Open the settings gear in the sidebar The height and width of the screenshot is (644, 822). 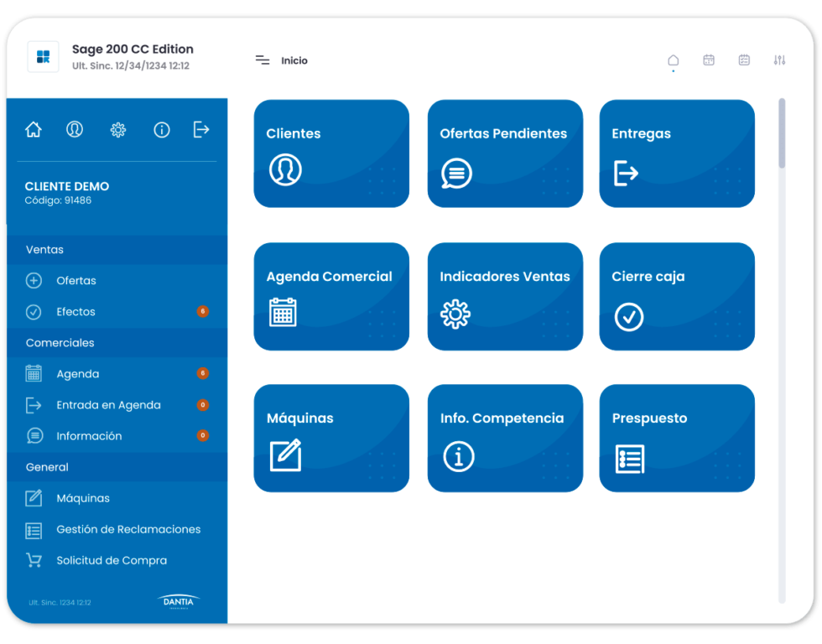118,130
